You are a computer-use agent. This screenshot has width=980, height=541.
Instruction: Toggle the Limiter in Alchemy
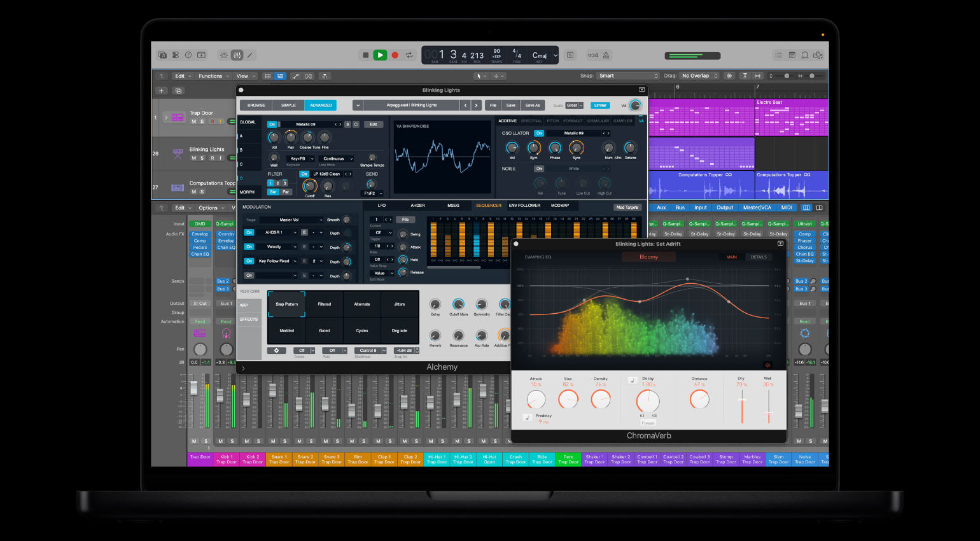click(x=599, y=106)
